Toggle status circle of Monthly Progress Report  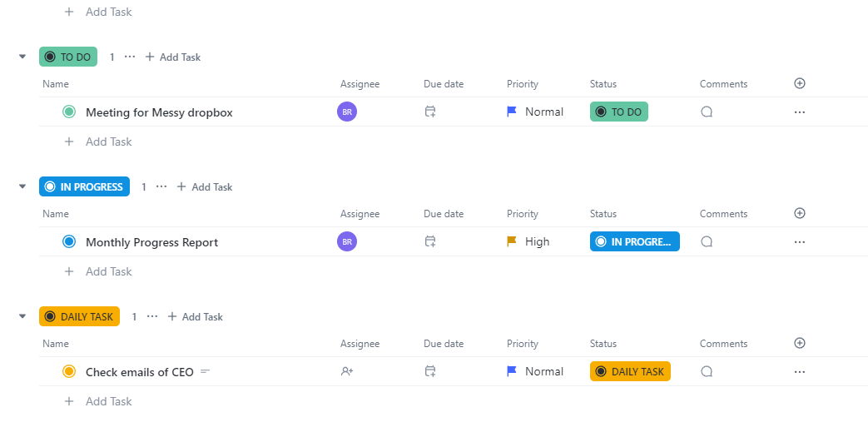pyautogui.click(x=69, y=242)
